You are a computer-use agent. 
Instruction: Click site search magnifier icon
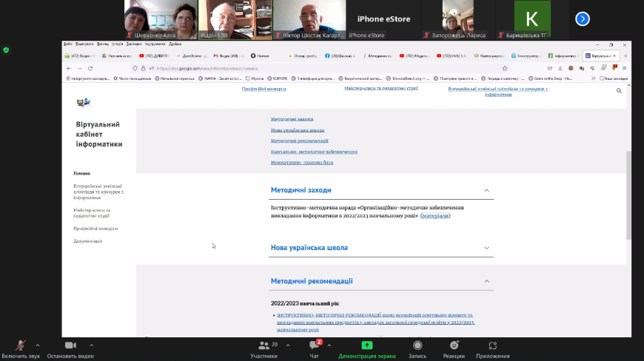coord(619,91)
